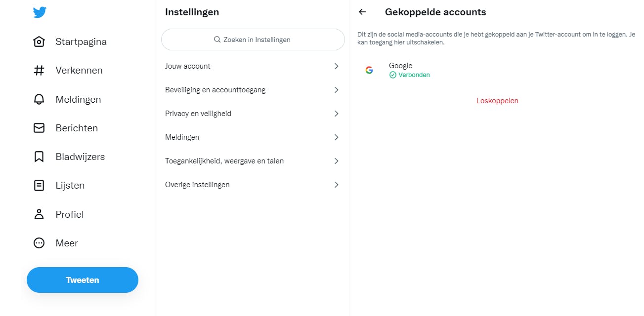Click the Berichten envelope icon
The width and height of the screenshot is (644, 316).
pyautogui.click(x=39, y=128)
